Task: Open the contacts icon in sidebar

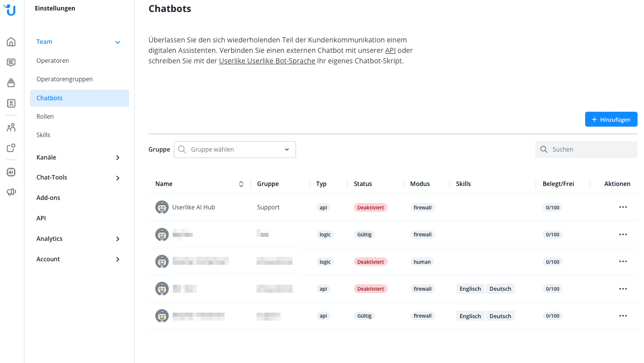Action: click(x=11, y=103)
